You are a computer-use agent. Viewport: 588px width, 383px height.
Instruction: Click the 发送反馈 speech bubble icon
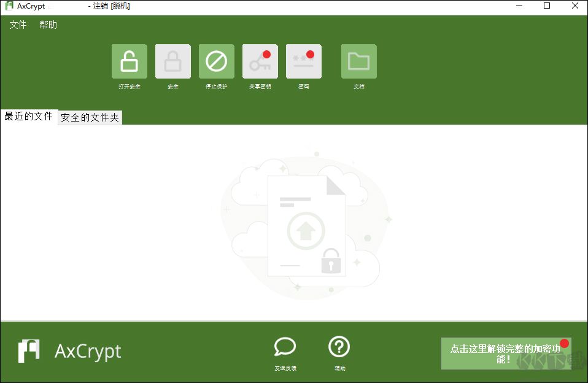point(285,347)
